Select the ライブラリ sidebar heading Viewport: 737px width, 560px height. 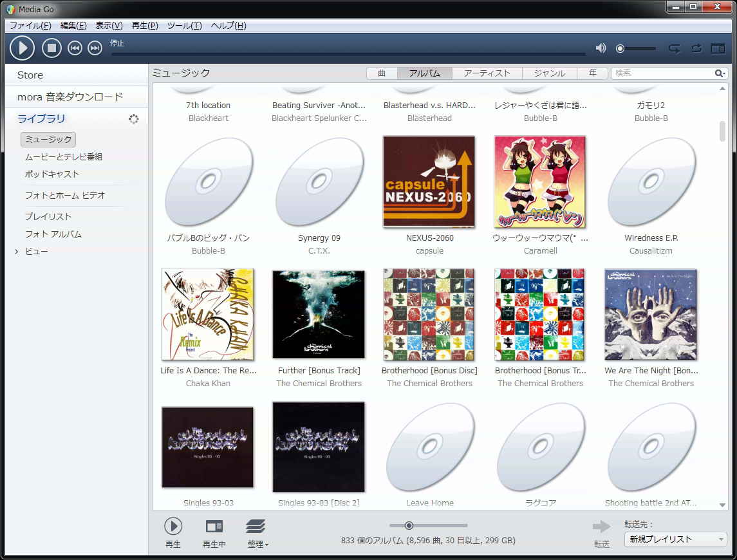click(x=41, y=118)
